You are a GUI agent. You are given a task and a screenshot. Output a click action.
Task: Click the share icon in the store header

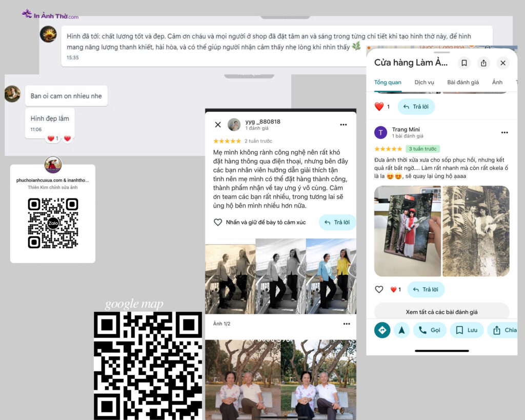coord(483,63)
